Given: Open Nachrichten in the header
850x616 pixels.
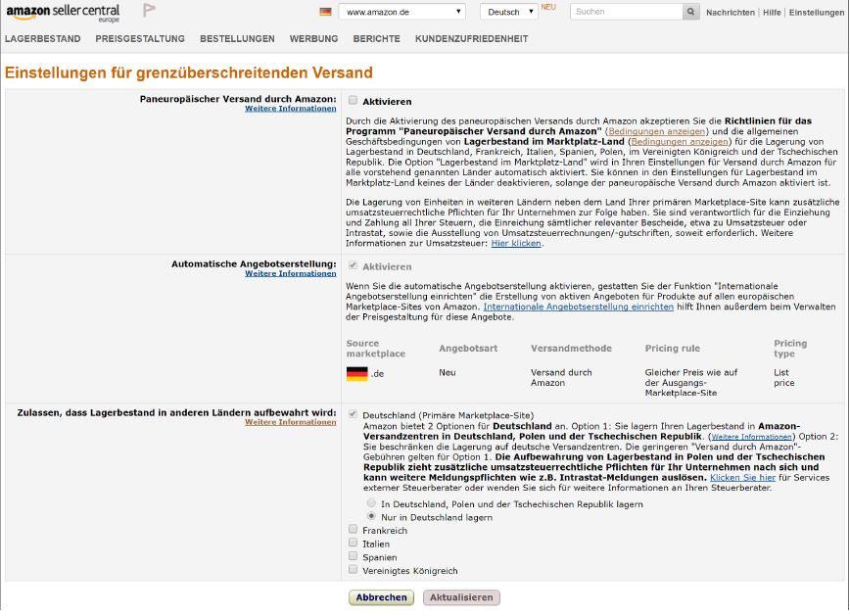Looking at the screenshot, I should point(731,12).
